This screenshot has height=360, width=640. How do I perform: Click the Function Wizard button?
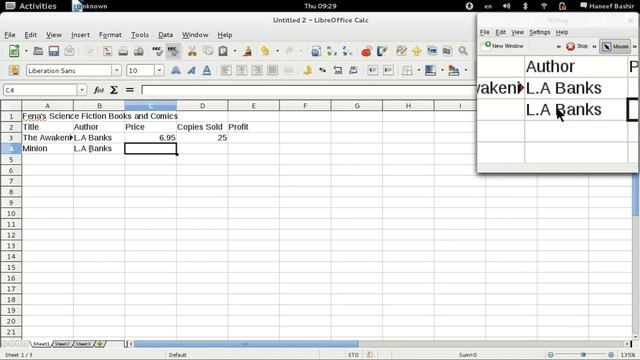98,90
